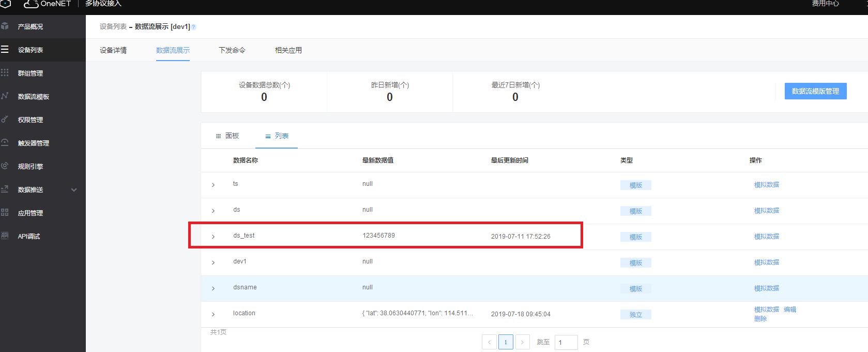Viewport: 868px width, 352px height.
Task: Go to the next page arrow
Action: pos(522,342)
